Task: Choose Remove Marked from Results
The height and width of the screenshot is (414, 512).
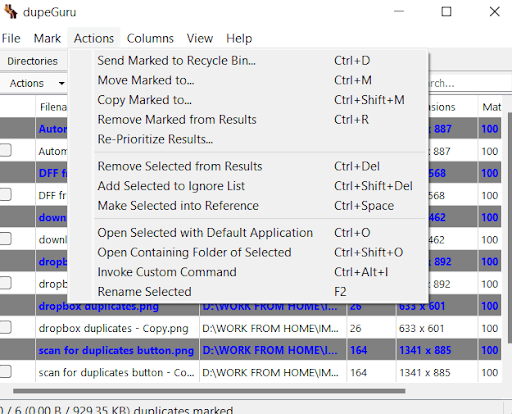Action: [248, 120]
